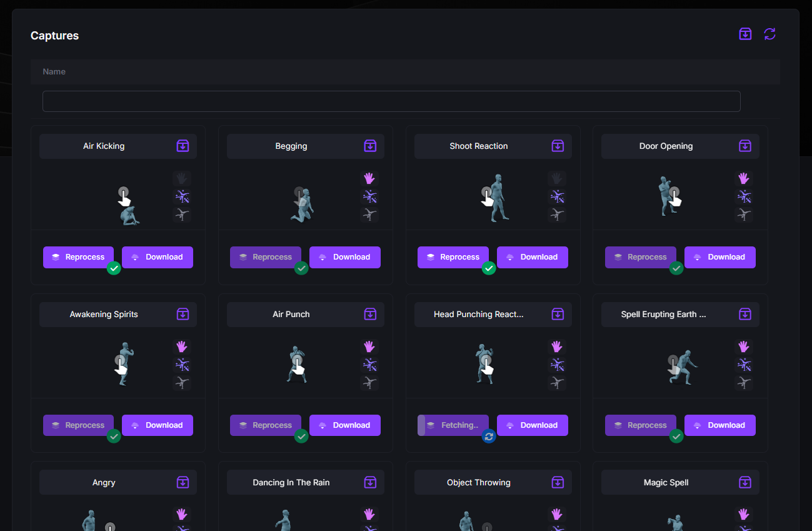Toggle the hand icon on Awakening Spirits
Viewport: 812px width, 531px height.
coord(182,346)
